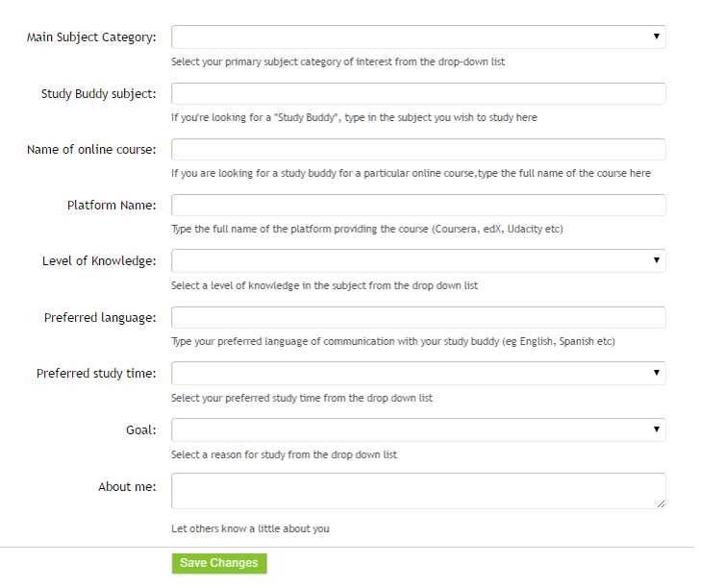Click the Main Subject Category label
Viewport: 725px width, 588px height.
coord(91,37)
